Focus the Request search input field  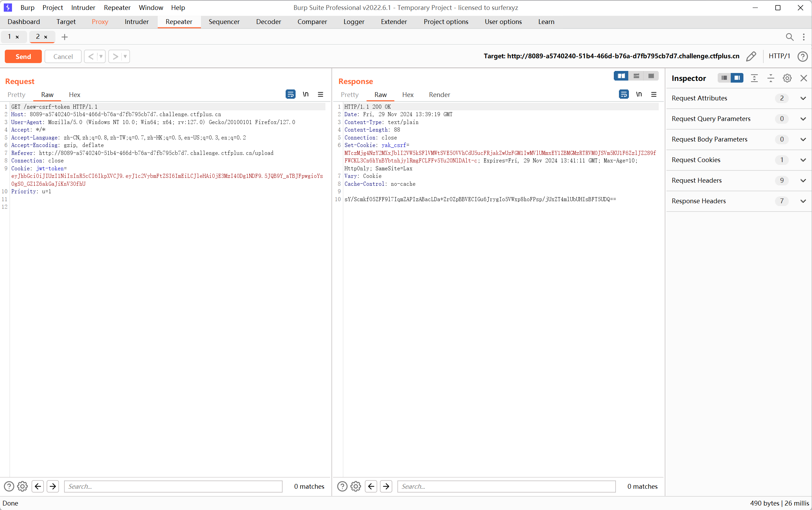coord(173,486)
